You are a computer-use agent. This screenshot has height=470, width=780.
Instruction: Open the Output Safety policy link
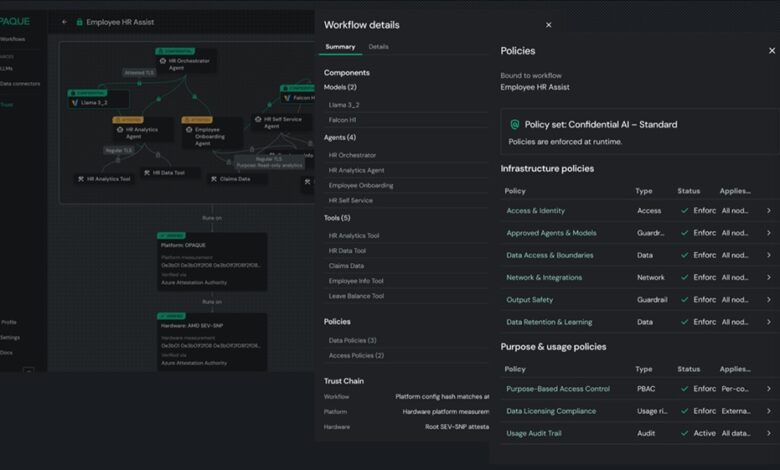click(529, 300)
